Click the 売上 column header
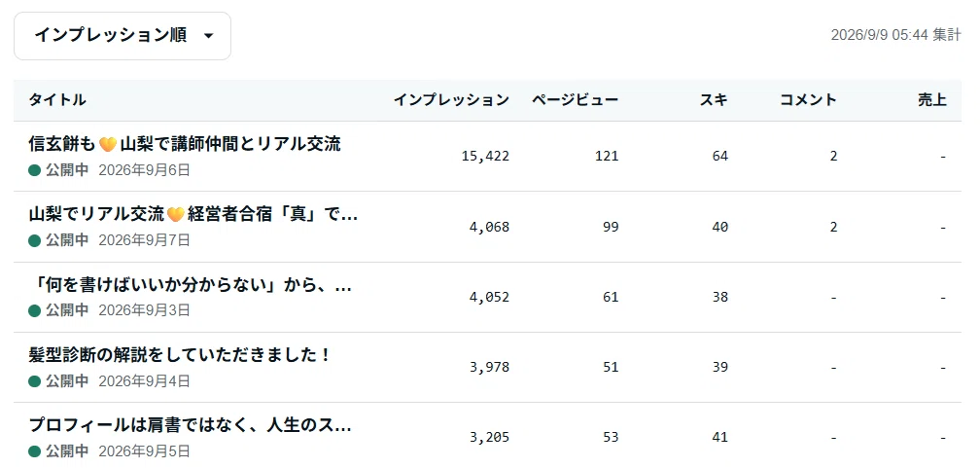 (931, 100)
